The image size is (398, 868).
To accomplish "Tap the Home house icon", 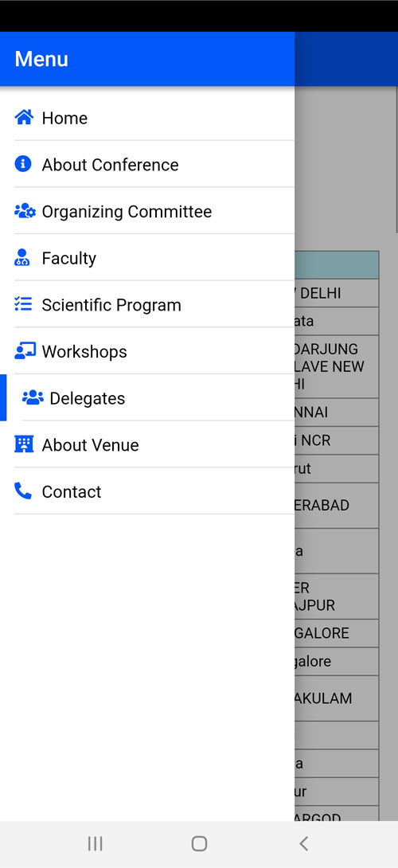I will click(24, 117).
